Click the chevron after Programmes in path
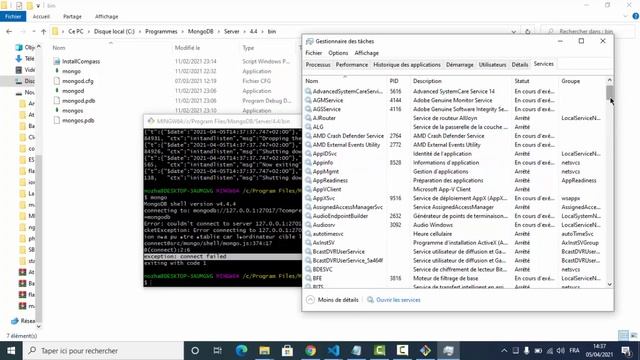Screen dimensions: 640x360 point(182,31)
